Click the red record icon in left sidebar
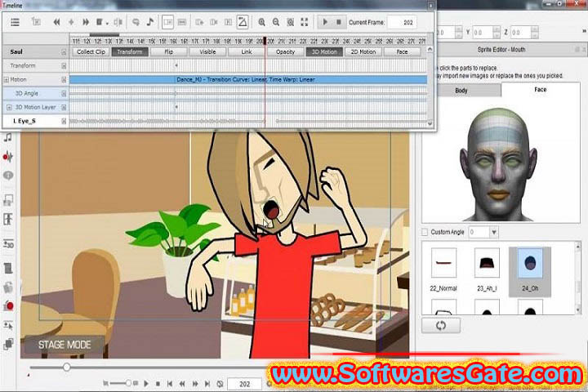 pos(8,305)
